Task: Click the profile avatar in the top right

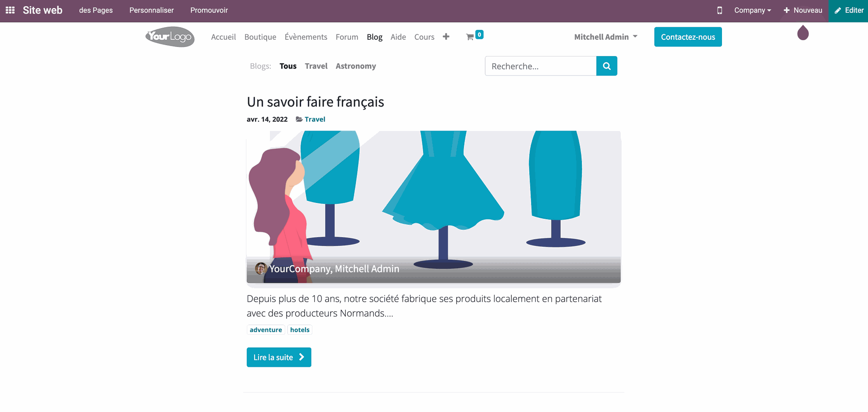Action: click(x=803, y=33)
